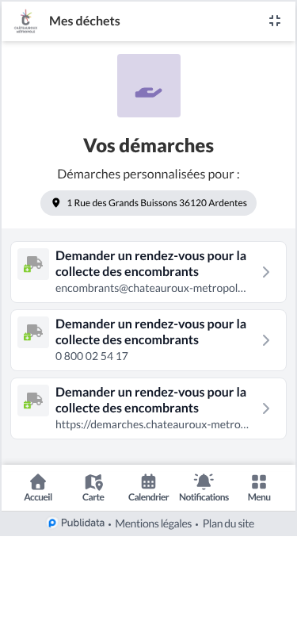Viewport: 297px width, 644px height.
Task: Expand chevron on encombrants email card
Action: tap(266, 272)
